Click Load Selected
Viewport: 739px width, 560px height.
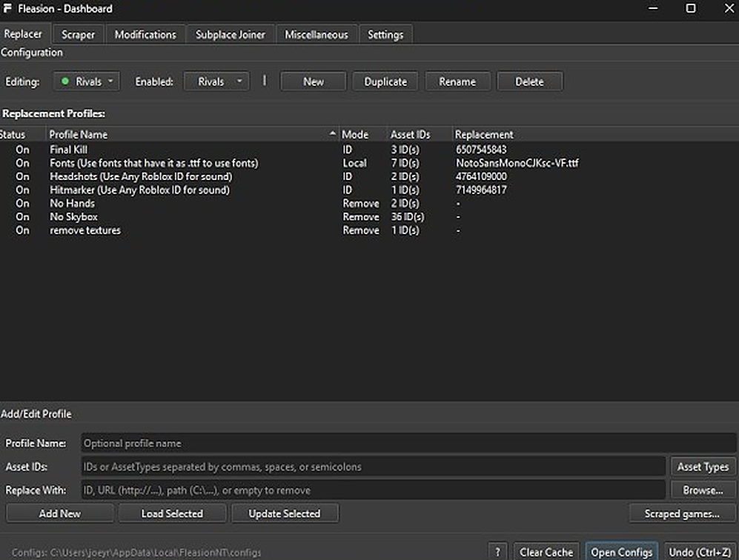(172, 513)
